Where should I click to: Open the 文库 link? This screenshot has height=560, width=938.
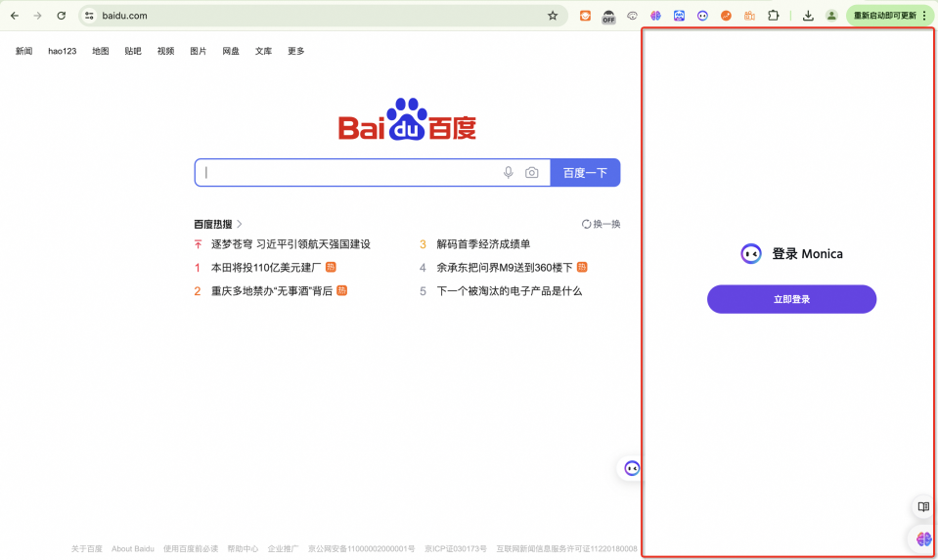263,51
